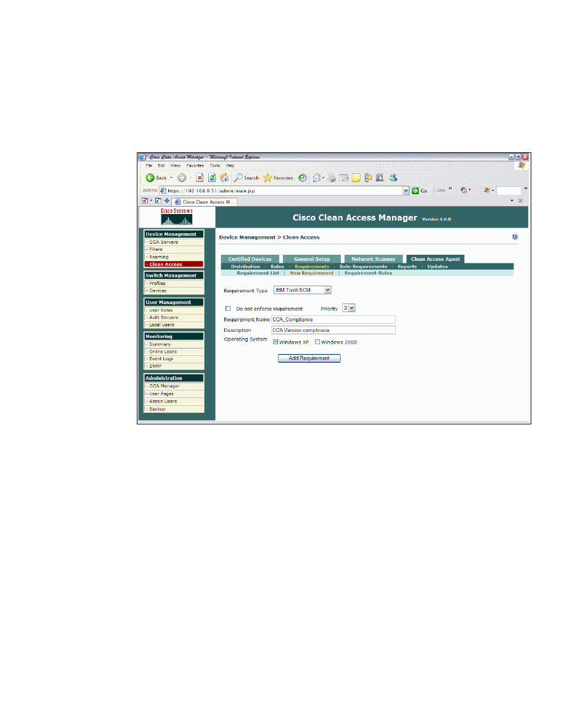This screenshot has width=588, height=718.
Task: Enable Do not enforce requirement checkbox
Action: [228, 308]
